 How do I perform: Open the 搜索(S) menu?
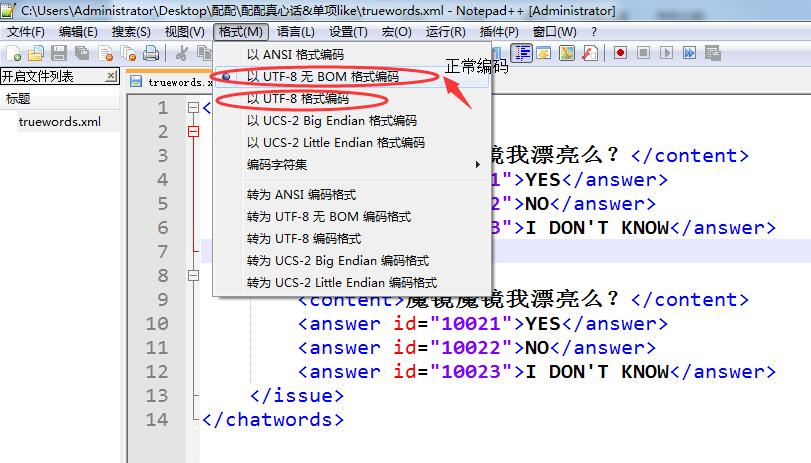(131, 32)
